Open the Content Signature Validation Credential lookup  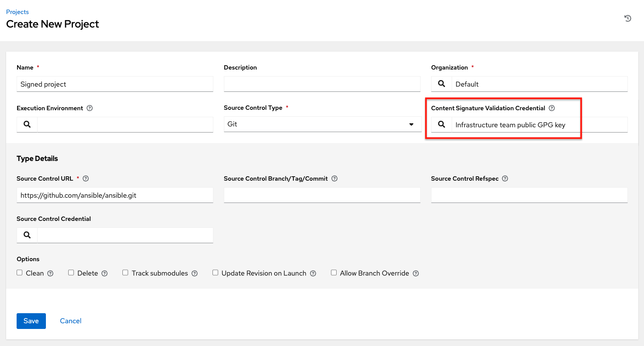click(x=441, y=124)
